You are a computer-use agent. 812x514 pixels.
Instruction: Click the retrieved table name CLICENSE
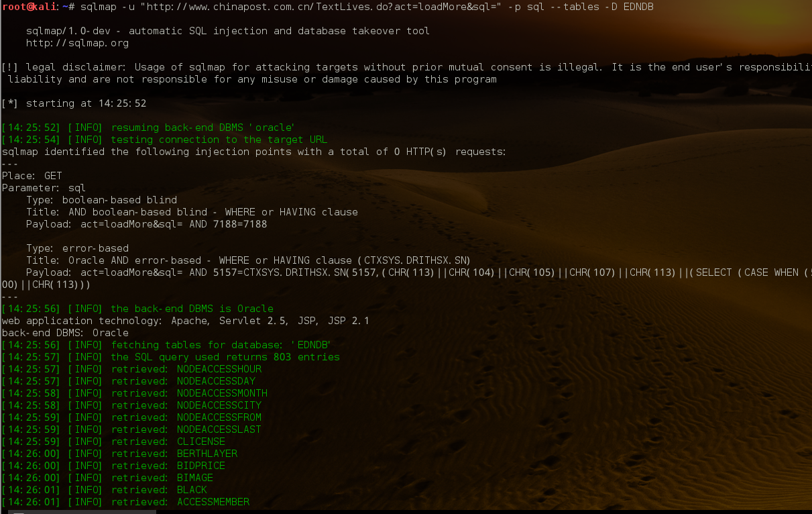click(x=201, y=442)
